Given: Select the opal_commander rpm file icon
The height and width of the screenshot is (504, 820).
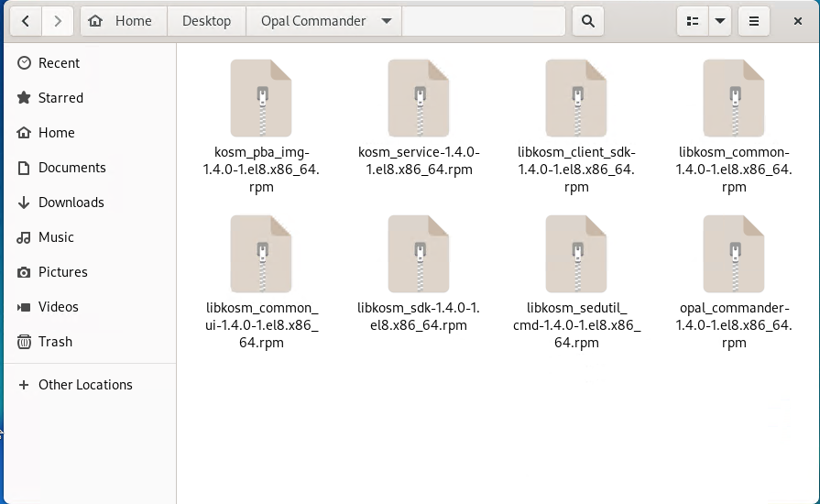Looking at the screenshot, I should point(733,254).
